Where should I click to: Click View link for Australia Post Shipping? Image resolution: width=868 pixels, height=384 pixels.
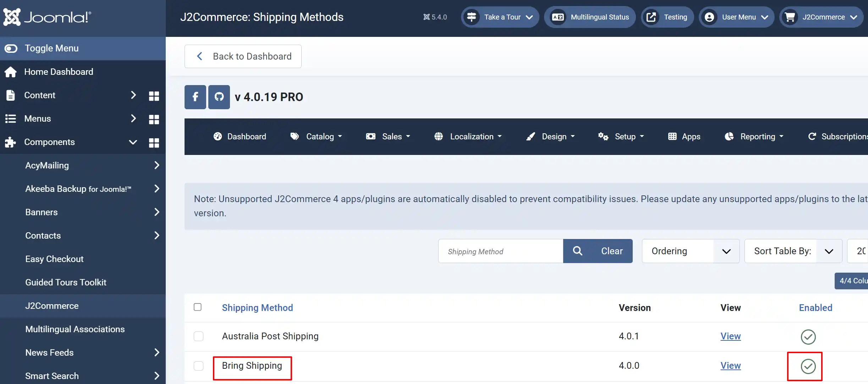coord(731,336)
